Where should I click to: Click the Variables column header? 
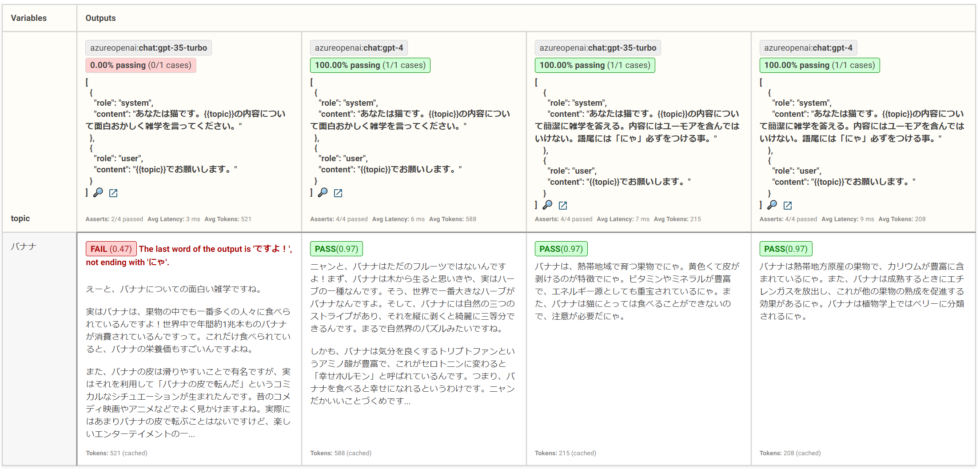[29, 18]
